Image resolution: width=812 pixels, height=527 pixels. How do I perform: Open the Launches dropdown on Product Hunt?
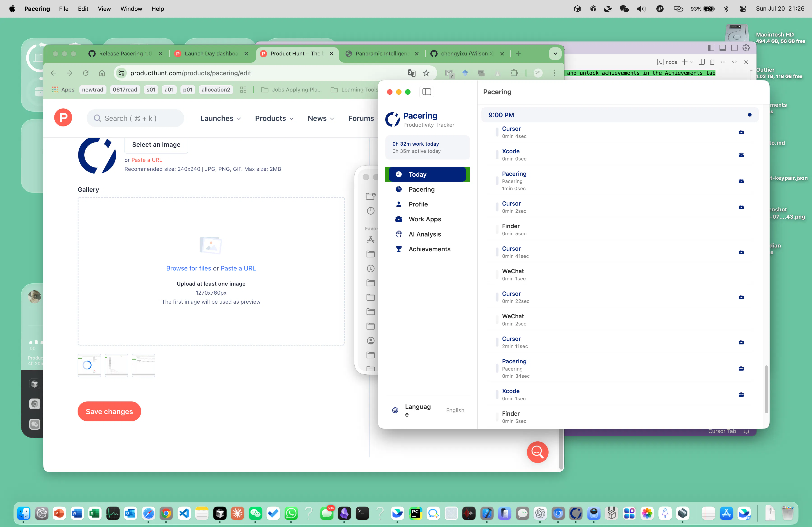pyautogui.click(x=221, y=118)
